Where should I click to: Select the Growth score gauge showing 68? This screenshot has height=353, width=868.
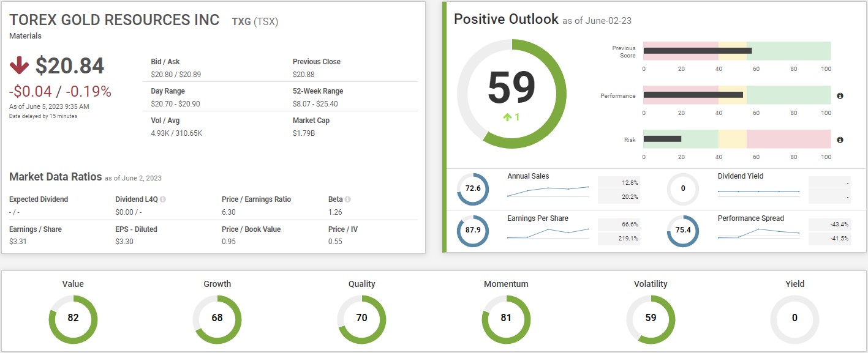tap(217, 319)
